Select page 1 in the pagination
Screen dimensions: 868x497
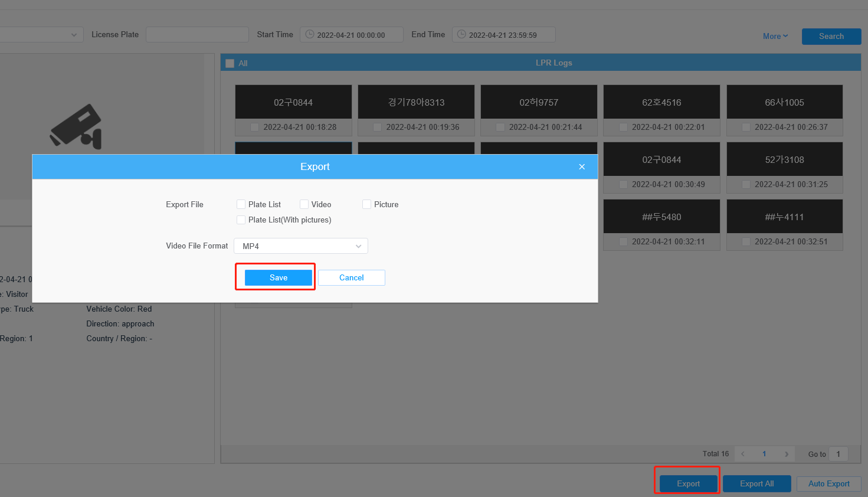[x=764, y=454]
